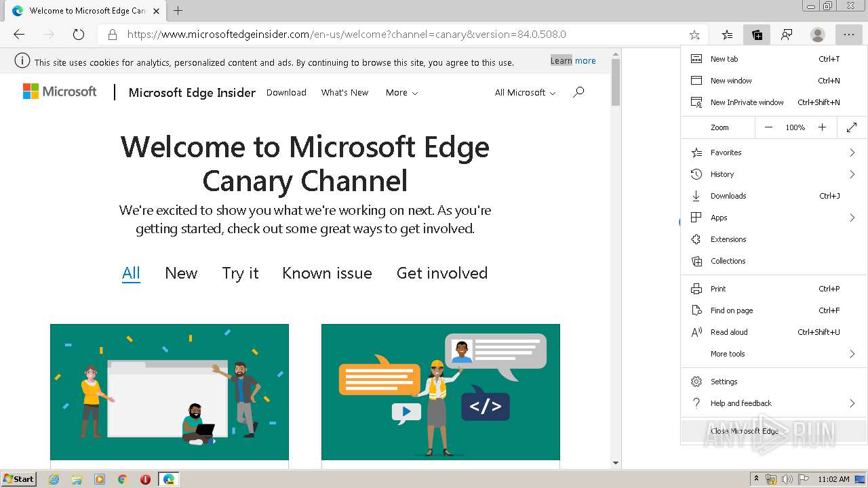This screenshot has height=488, width=868.
Task: Open the Collections toolbar button
Action: point(757,35)
